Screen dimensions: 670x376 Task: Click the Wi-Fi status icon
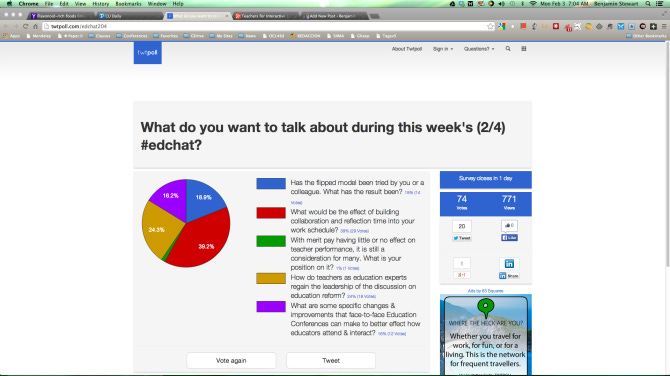click(533, 3)
